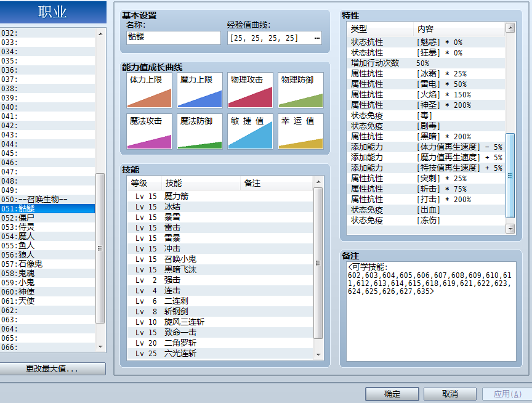Select the Lv 2 强击 skill row
This screenshot has height=403, width=532.
click(220, 280)
